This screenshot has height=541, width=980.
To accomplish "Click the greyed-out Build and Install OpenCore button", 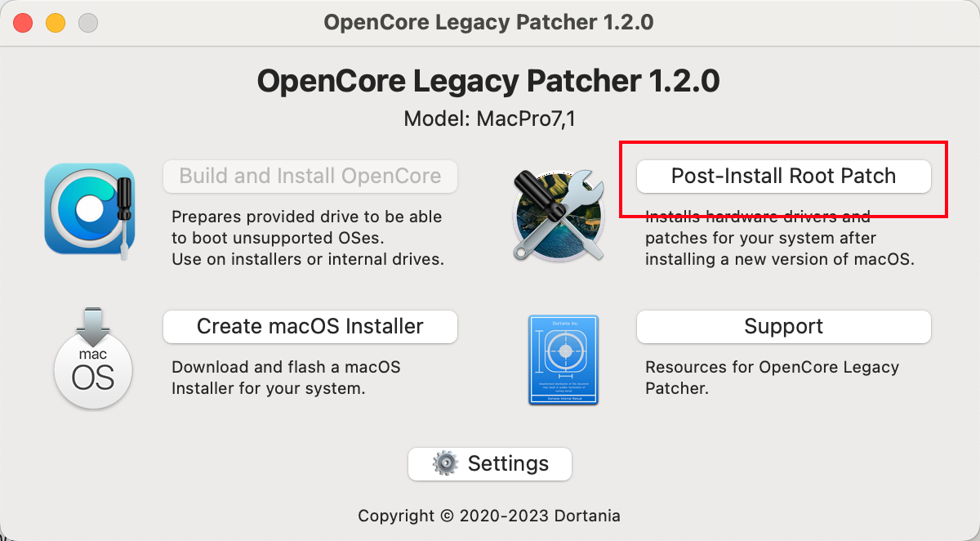I will 310,176.
